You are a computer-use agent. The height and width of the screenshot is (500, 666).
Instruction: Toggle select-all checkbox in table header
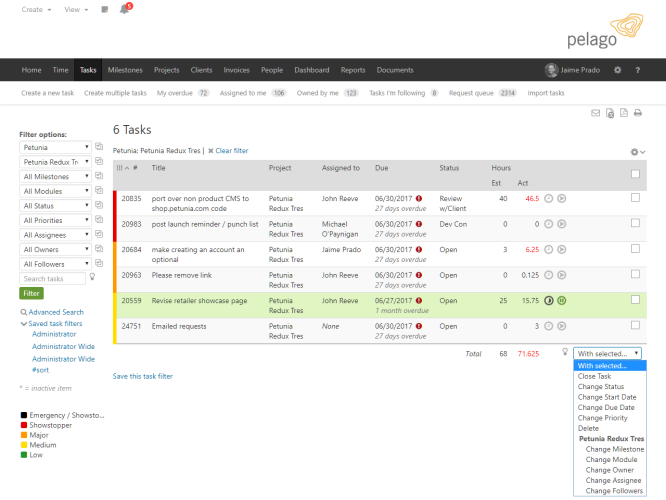635,174
